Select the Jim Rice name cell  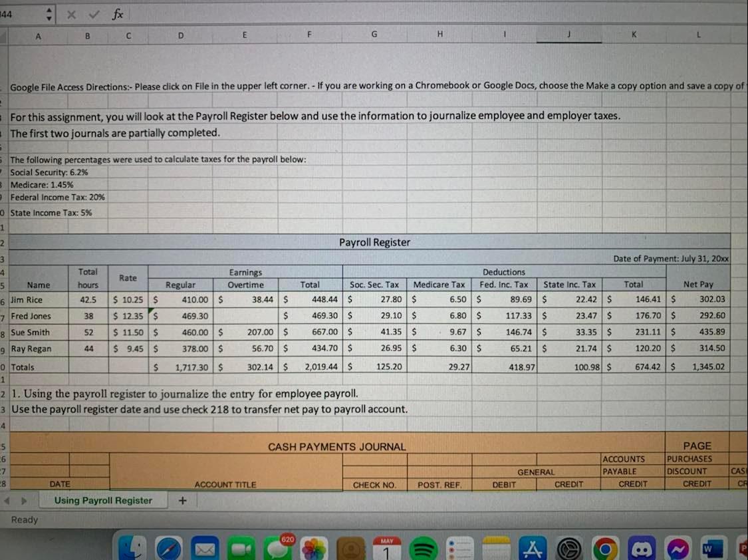(x=39, y=299)
